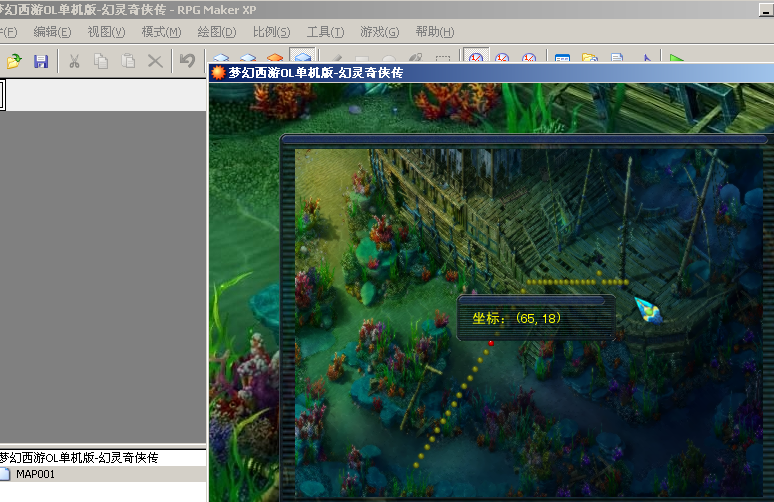Open the Database icon in the toolbar
774x502 pixels.
click(562, 58)
